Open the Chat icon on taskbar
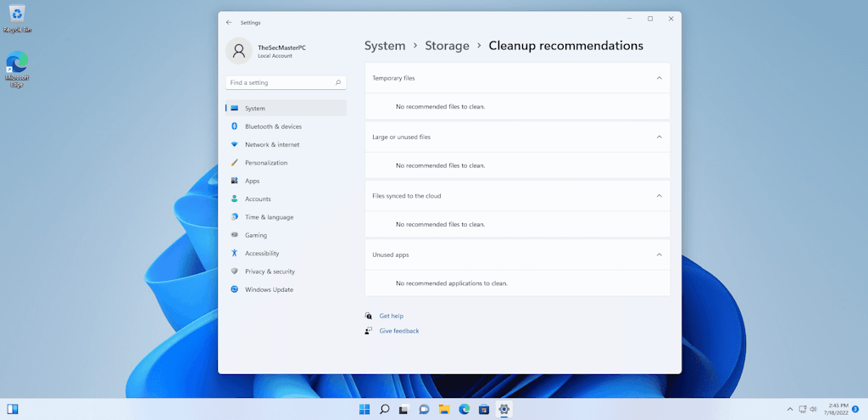 click(x=424, y=410)
